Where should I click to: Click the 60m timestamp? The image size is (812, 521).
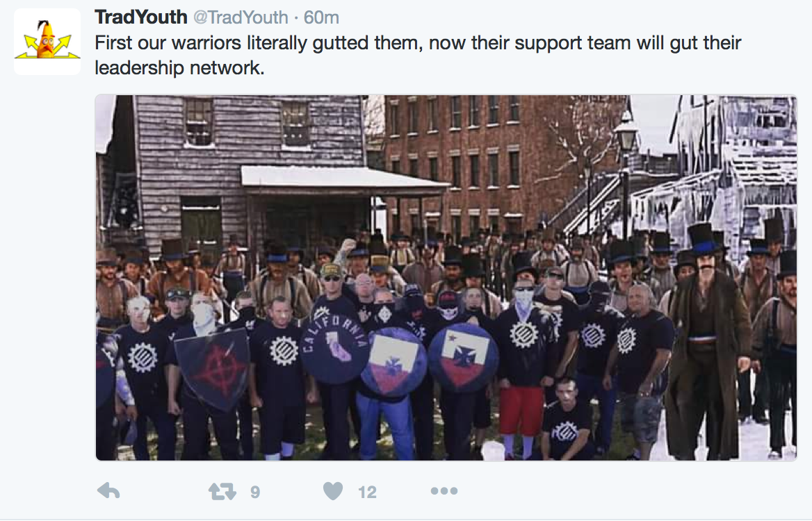tap(321, 17)
